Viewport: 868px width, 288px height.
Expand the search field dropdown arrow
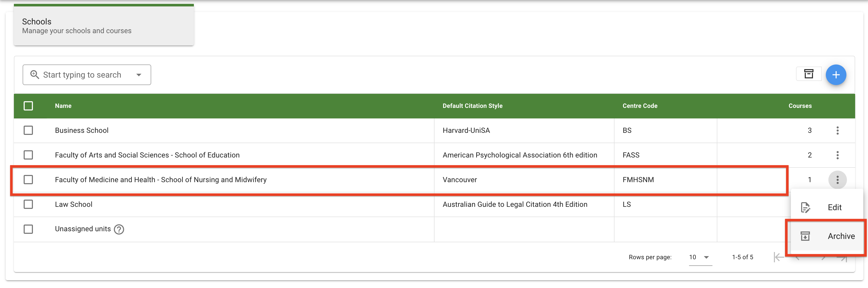[x=139, y=75]
